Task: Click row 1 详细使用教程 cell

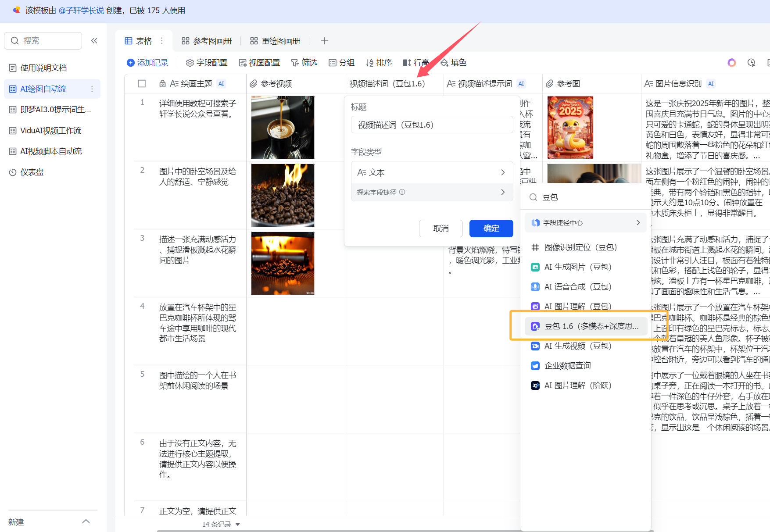Action: (x=197, y=109)
